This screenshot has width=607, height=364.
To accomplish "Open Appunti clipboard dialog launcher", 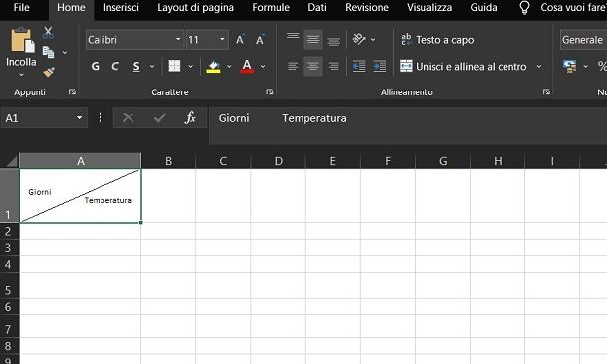I will [72, 91].
